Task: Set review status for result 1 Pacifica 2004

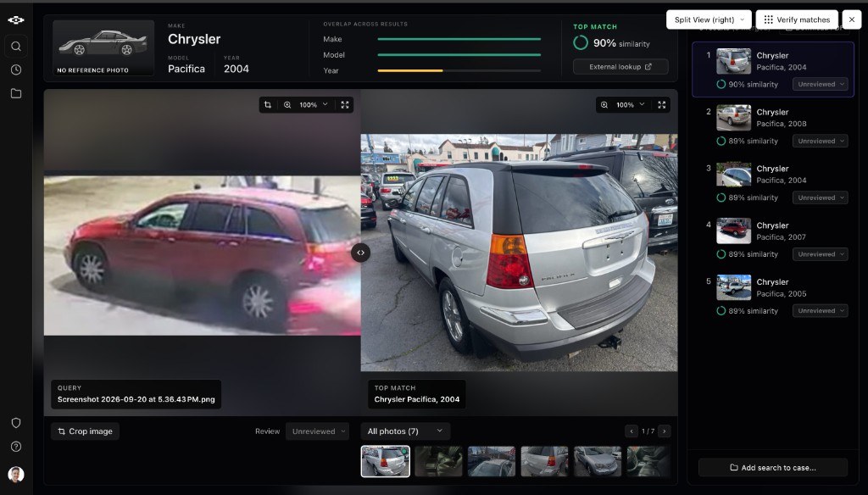Action: (821, 84)
